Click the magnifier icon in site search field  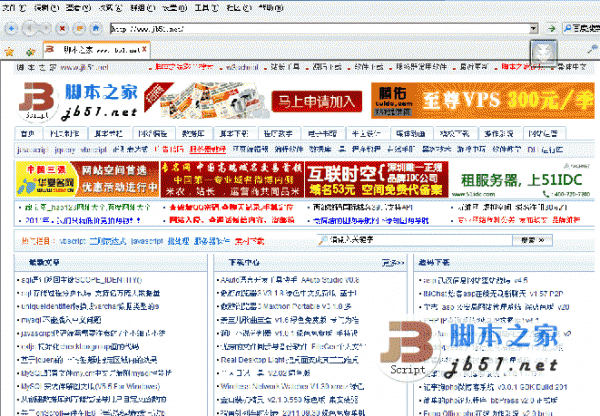pyautogui.click(x=323, y=240)
